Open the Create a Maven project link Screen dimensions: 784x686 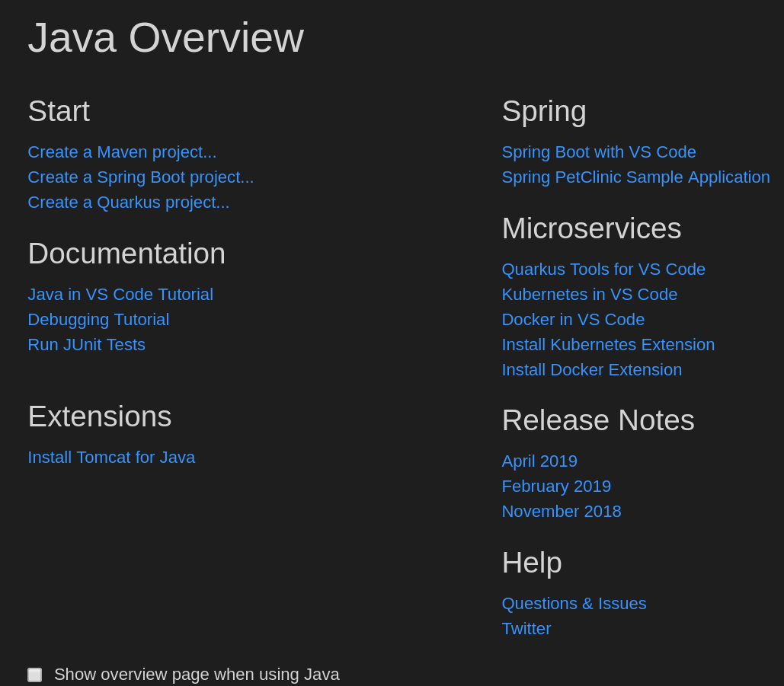[122, 152]
